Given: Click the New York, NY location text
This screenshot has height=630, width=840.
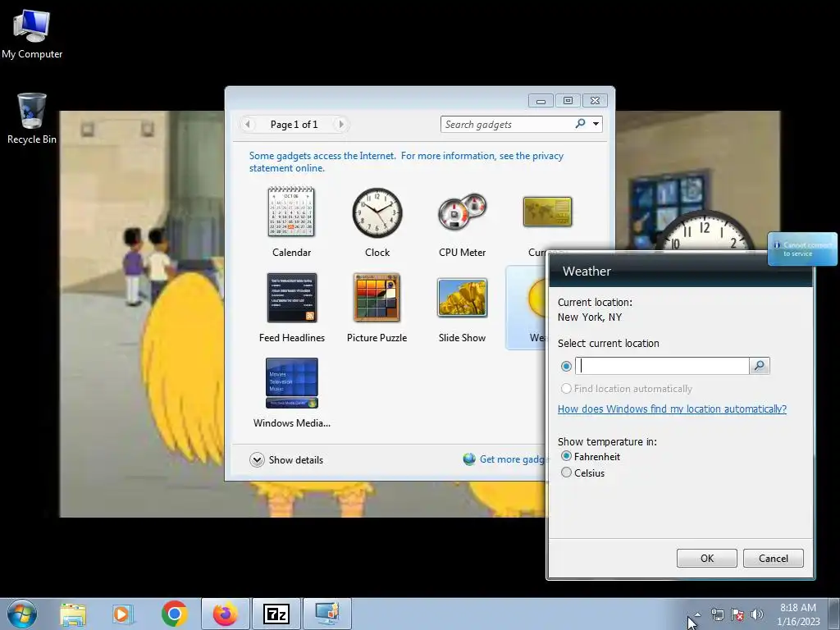Looking at the screenshot, I should [590, 317].
